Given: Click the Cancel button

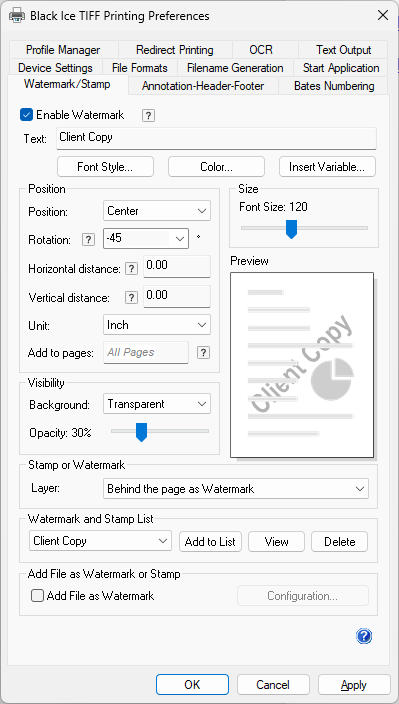Looking at the screenshot, I should tap(273, 685).
